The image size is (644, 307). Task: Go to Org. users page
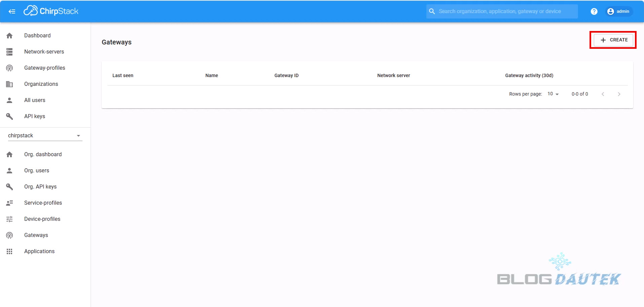pyautogui.click(x=37, y=170)
